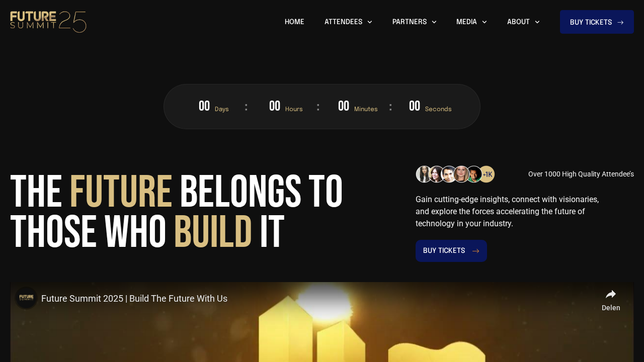Click the Delen share arrow icon
The image size is (644, 362).
pos(611,295)
